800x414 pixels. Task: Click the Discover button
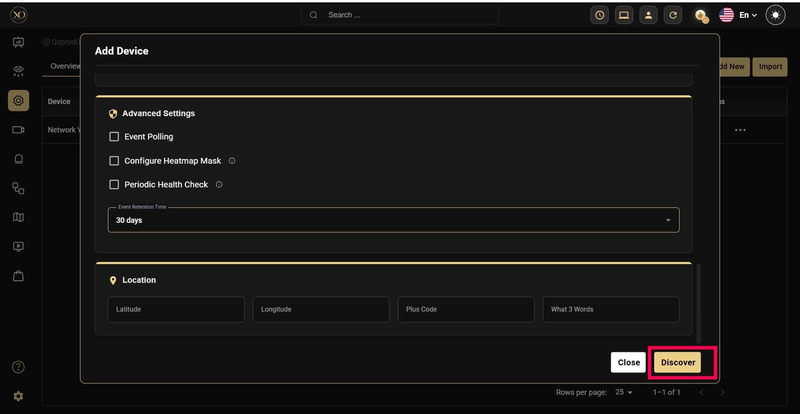pos(678,362)
